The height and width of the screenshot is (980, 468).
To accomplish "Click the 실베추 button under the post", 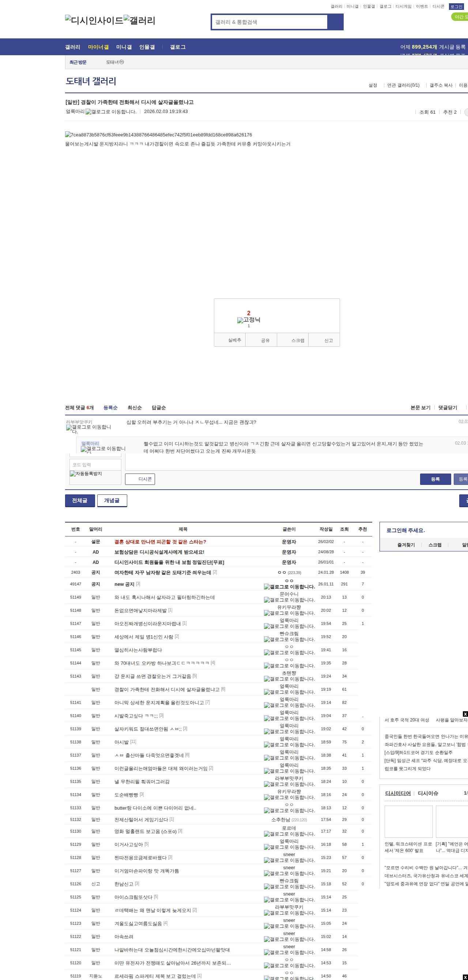I will coord(230,340).
